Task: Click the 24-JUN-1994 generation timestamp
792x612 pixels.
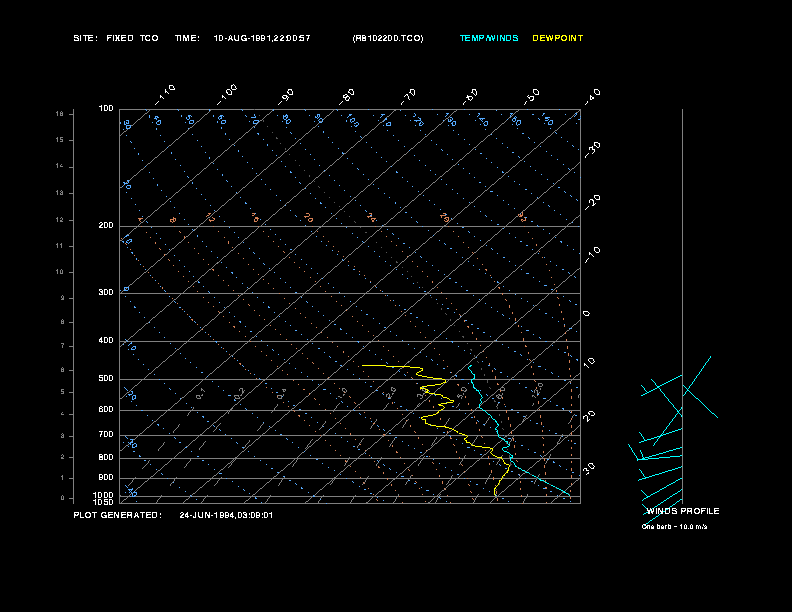Action: pos(226,515)
